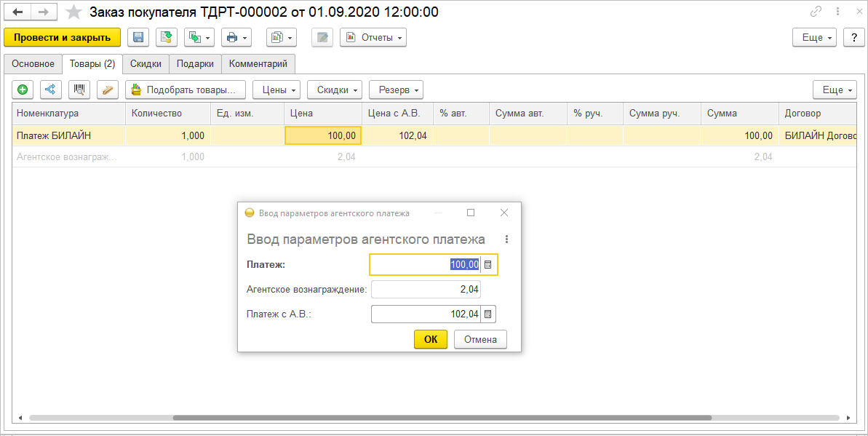Add order to favorites with star icon
The height and width of the screenshot is (436, 868).
[x=73, y=12]
